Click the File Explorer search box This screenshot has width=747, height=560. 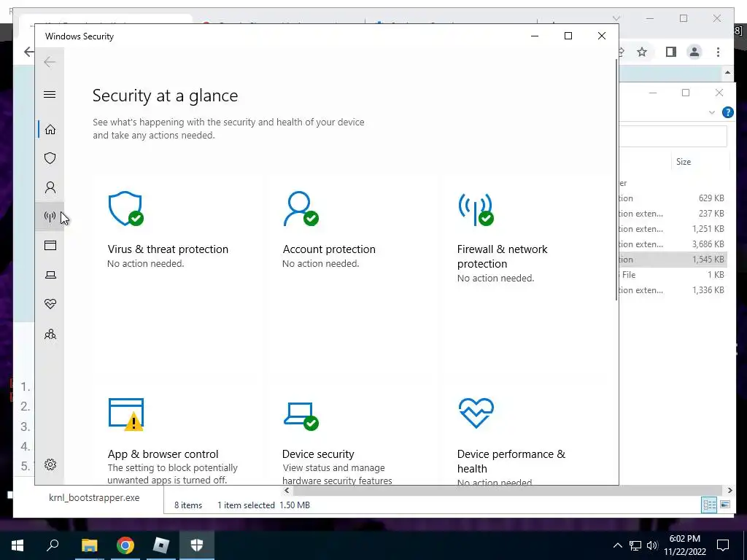673,136
